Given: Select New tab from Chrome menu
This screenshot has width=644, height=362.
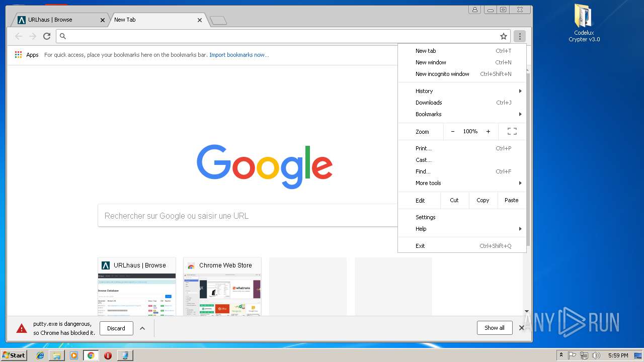Looking at the screenshot, I should pyautogui.click(x=462, y=51).
